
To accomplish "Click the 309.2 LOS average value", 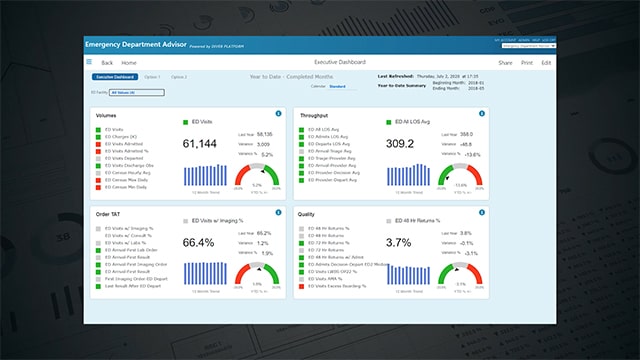I will [400, 144].
